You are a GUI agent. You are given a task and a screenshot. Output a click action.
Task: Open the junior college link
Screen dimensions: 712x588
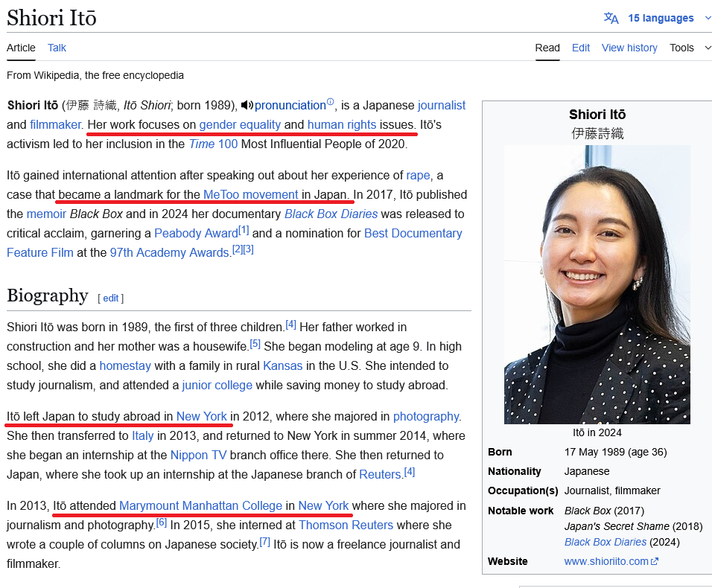(x=217, y=386)
